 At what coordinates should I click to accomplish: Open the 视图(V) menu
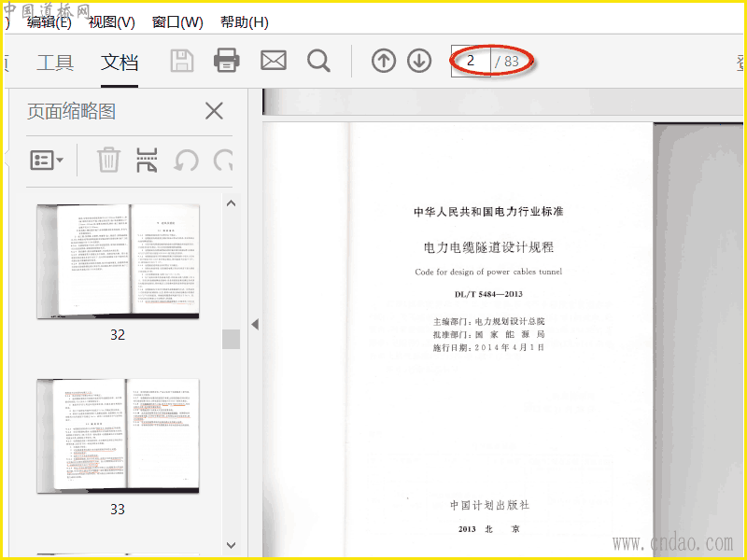click(112, 21)
